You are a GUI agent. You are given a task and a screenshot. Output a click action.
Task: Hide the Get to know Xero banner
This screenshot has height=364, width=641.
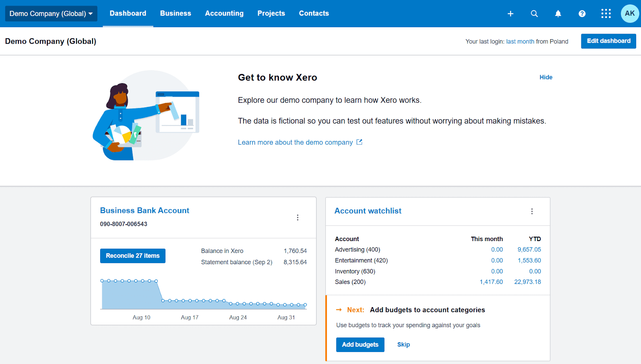tap(546, 77)
